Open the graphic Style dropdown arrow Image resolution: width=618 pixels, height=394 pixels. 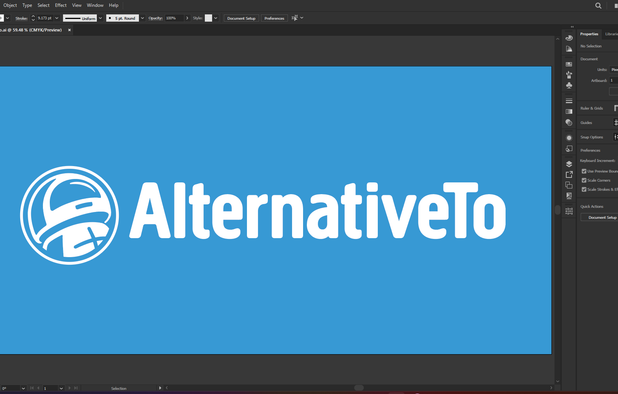tap(216, 18)
